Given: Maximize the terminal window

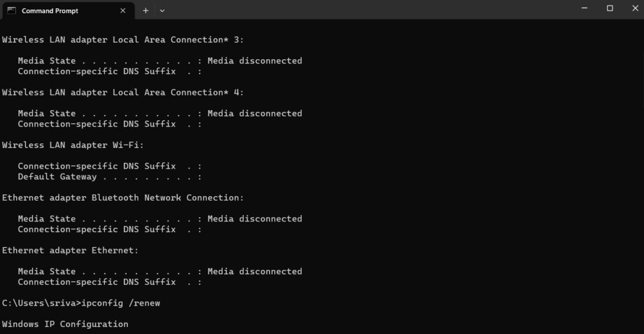Looking at the screenshot, I should pos(609,8).
